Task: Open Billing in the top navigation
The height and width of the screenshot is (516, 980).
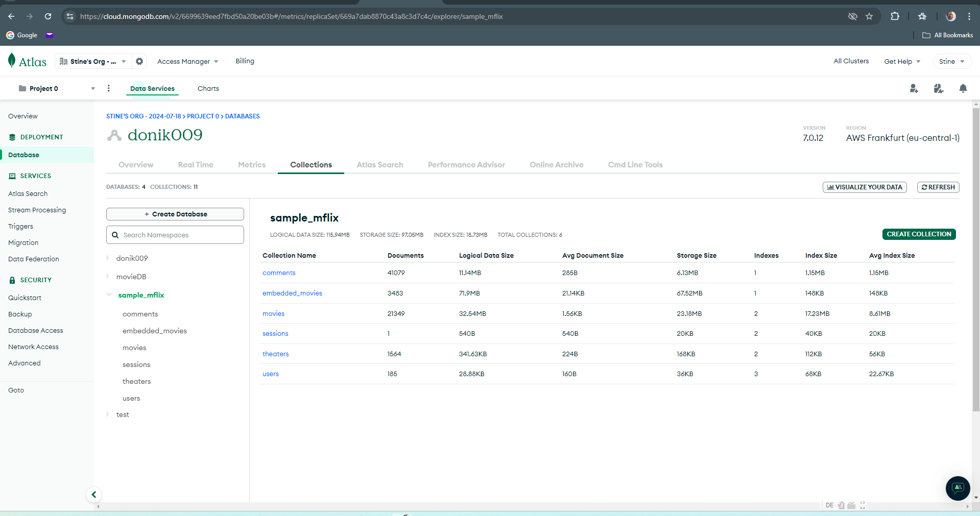Action: tap(245, 61)
